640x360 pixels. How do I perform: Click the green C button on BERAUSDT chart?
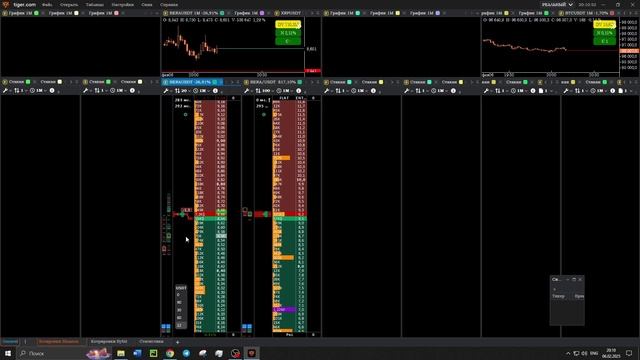point(288,41)
